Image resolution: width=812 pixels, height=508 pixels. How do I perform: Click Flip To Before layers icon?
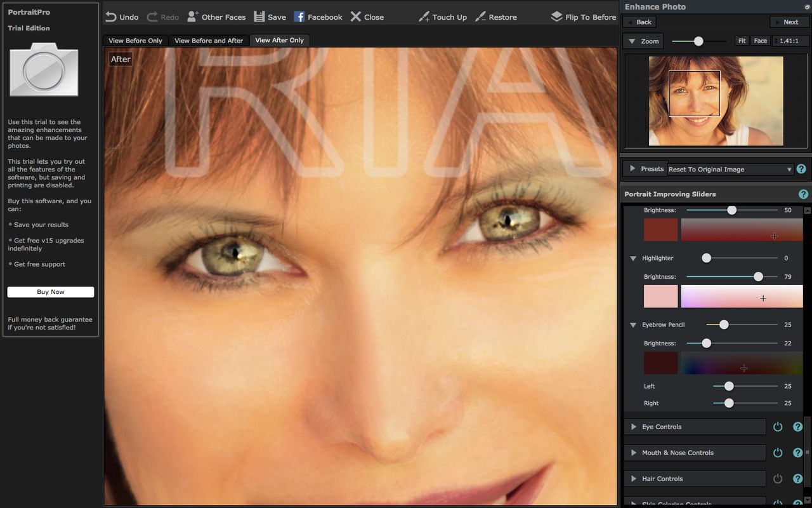[x=556, y=17]
